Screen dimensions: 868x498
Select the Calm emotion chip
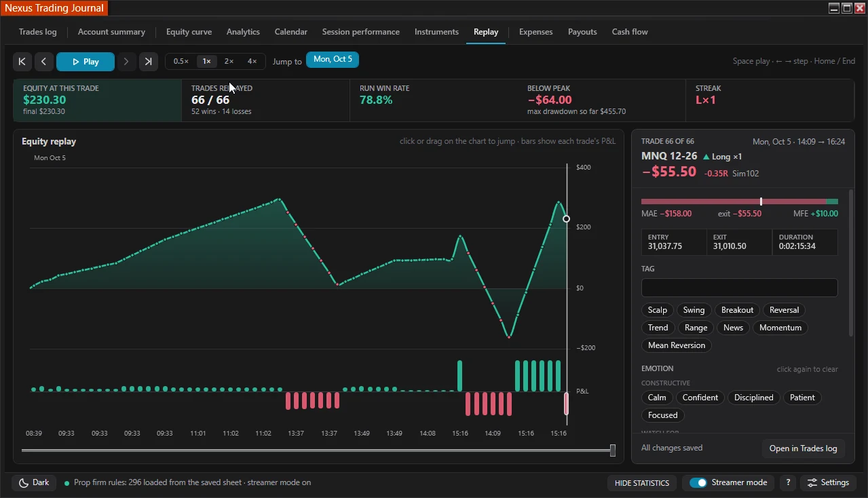[x=657, y=398]
